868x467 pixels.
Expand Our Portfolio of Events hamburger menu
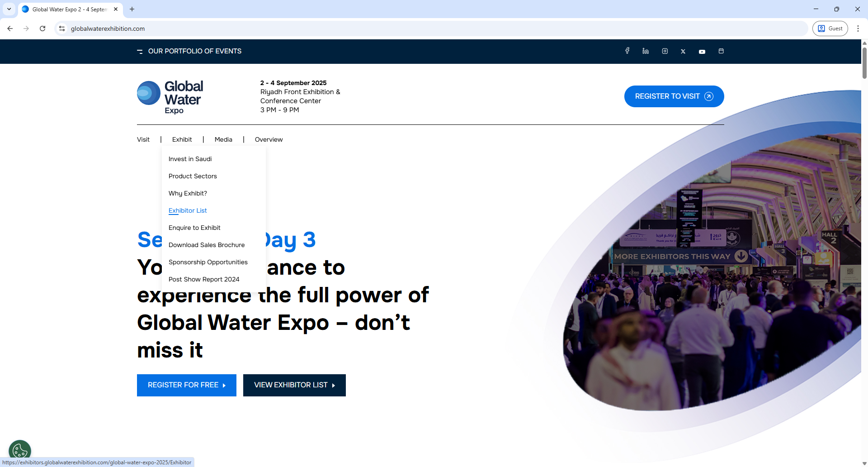coord(140,51)
